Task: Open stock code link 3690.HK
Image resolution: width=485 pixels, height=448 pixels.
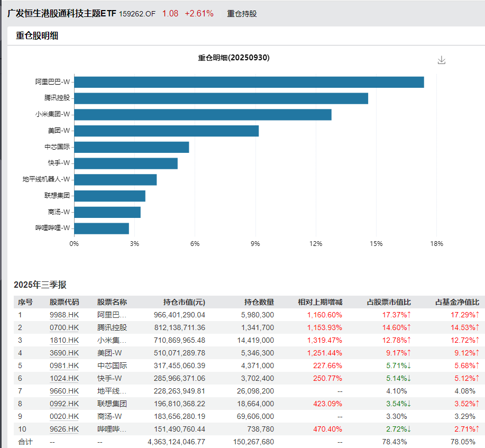Action: [x=65, y=353]
